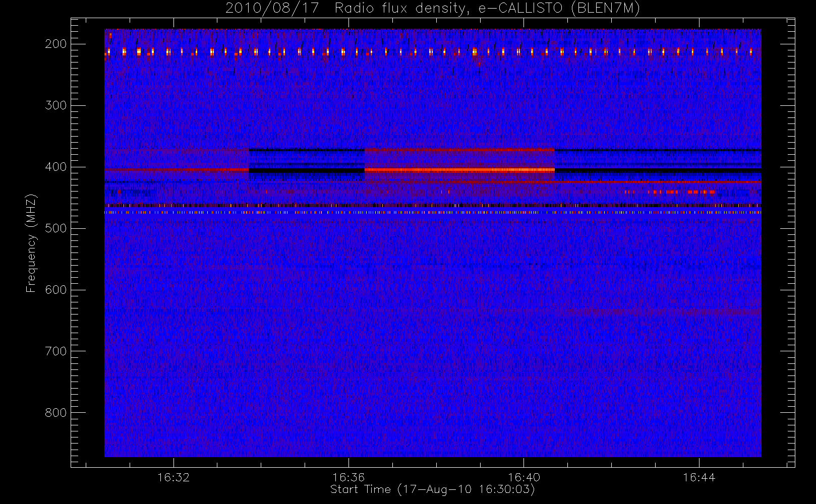Image resolution: width=816 pixels, height=504 pixels.
Task: Click the 16:36 time tick label
Action: (348, 477)
